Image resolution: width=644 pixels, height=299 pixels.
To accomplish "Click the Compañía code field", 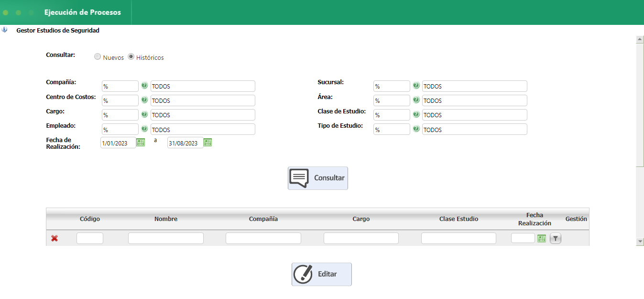I will [120, 86].
